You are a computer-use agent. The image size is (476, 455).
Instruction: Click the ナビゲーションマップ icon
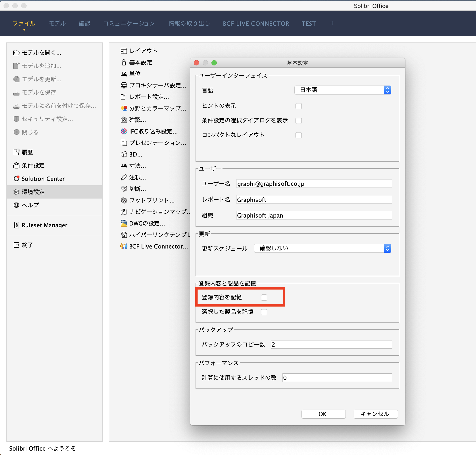click(124, 212)
